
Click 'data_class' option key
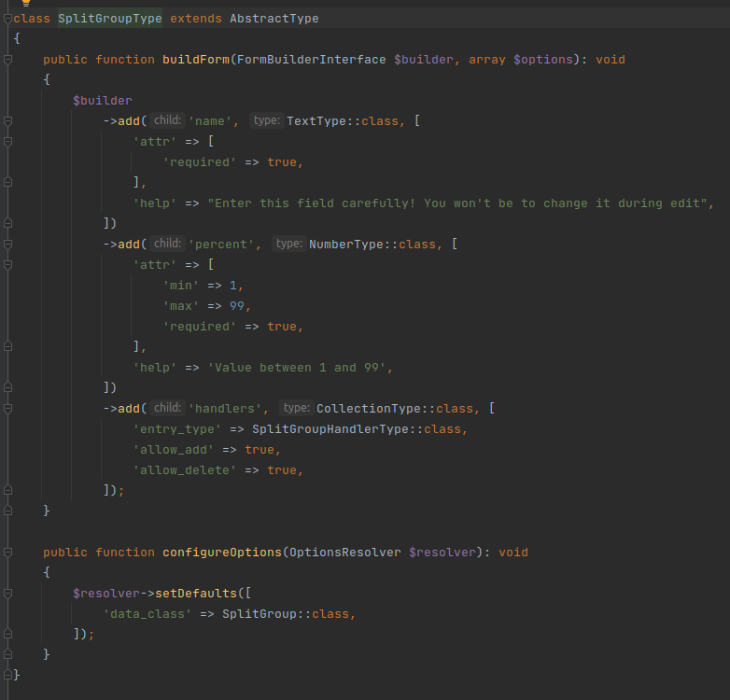147,614
